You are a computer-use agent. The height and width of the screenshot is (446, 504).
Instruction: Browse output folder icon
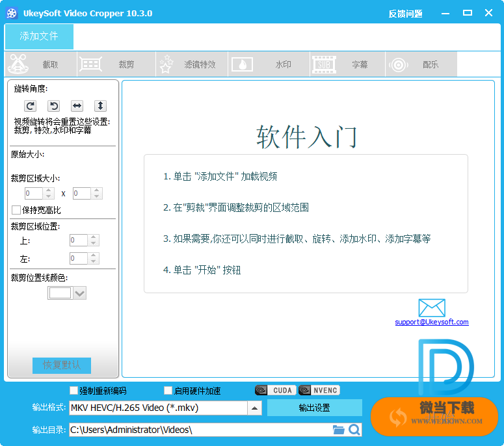pyautogui.click(x=338, y=430)
